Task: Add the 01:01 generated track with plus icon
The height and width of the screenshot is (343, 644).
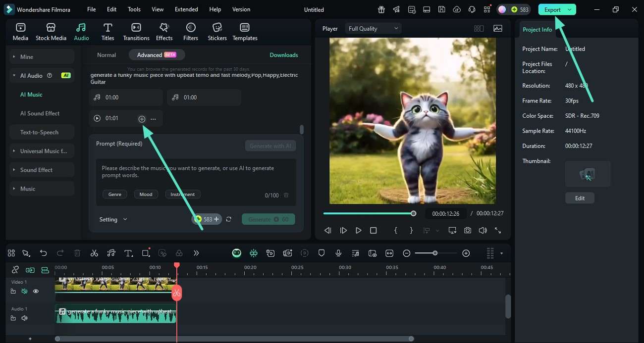Action: click(x=142, y=119)
